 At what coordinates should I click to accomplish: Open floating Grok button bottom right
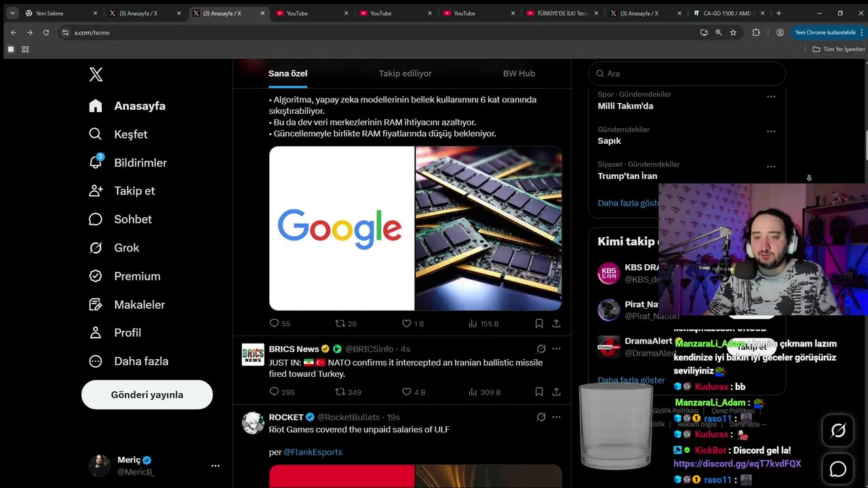click(838, 430)
